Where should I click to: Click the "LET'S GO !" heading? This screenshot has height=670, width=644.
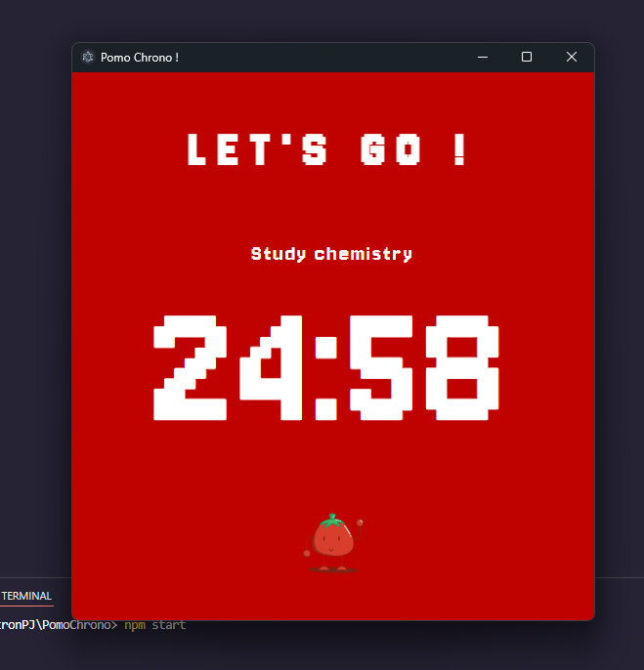point(327,149)
